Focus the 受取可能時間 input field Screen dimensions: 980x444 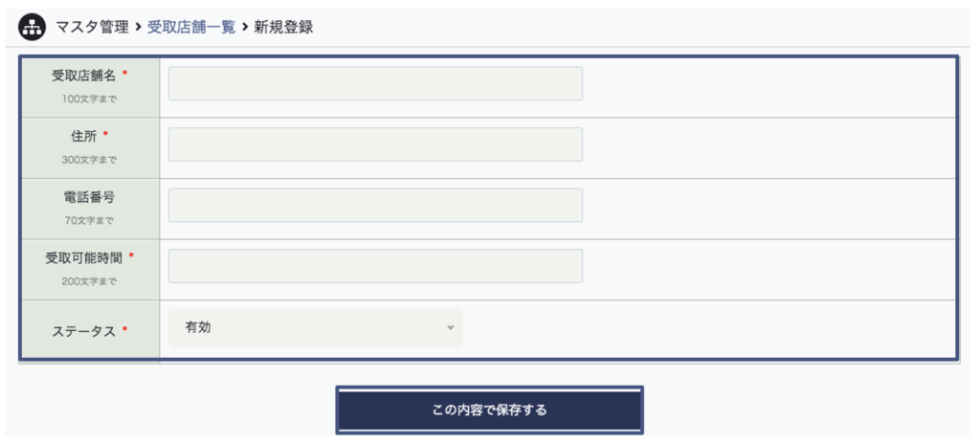(x=375, y=266)
